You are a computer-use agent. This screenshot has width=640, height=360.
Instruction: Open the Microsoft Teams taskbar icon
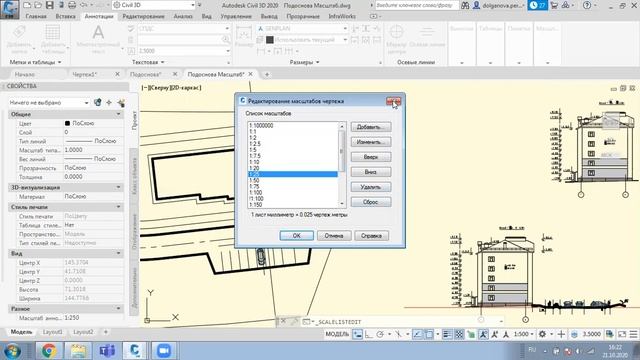pos(107,351)
